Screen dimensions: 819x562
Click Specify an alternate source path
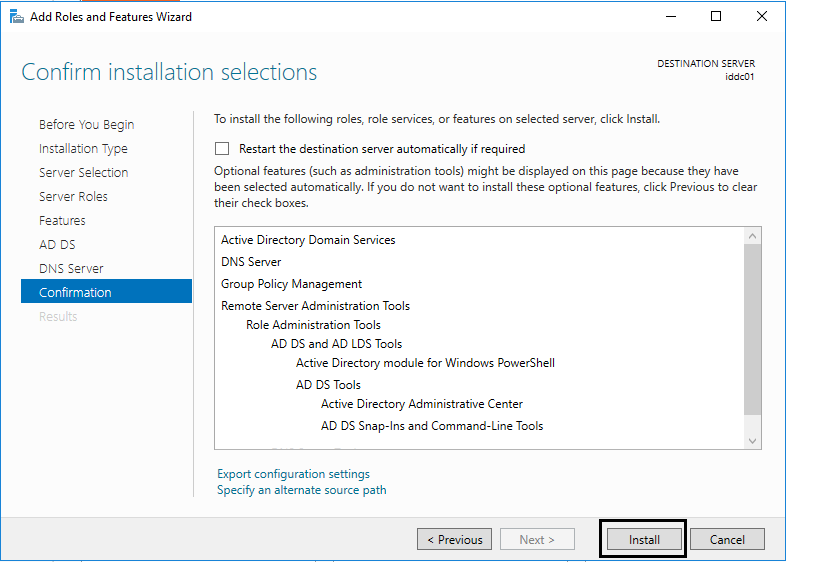click(x=302, y=490)
